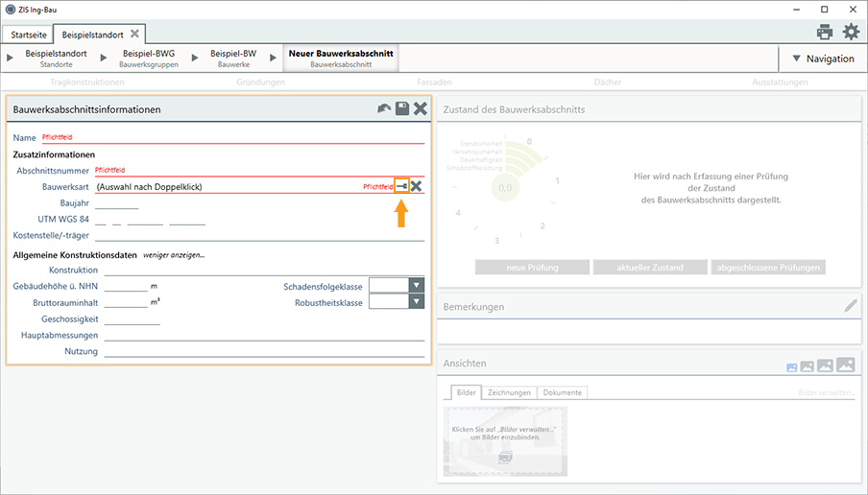This screenshot has width=868, height=495.
Task: Edit Bemerkungen using the pencil icon
Action: click(x=850, y=306)
